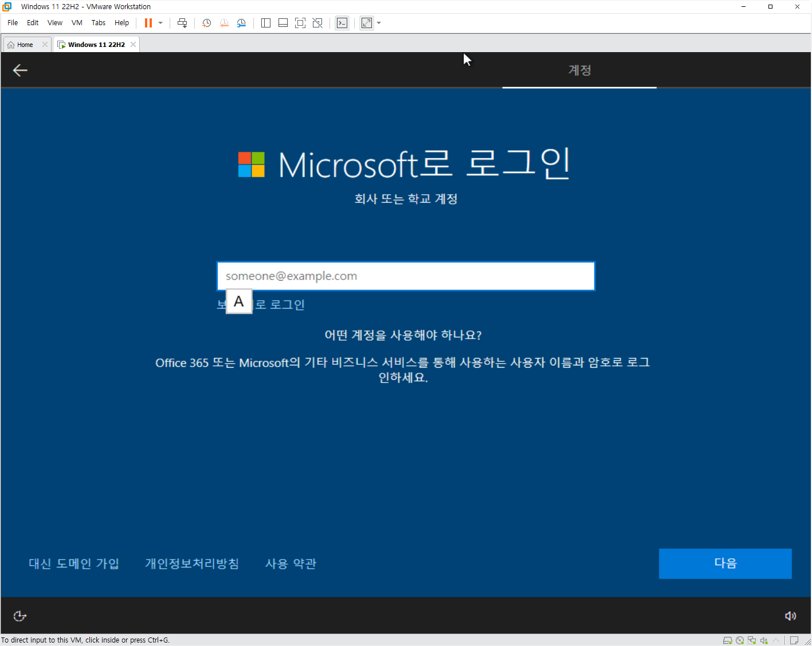Click the Microsoft four-color logo
This screenshot has width=812, height=646.
point(252,164)
